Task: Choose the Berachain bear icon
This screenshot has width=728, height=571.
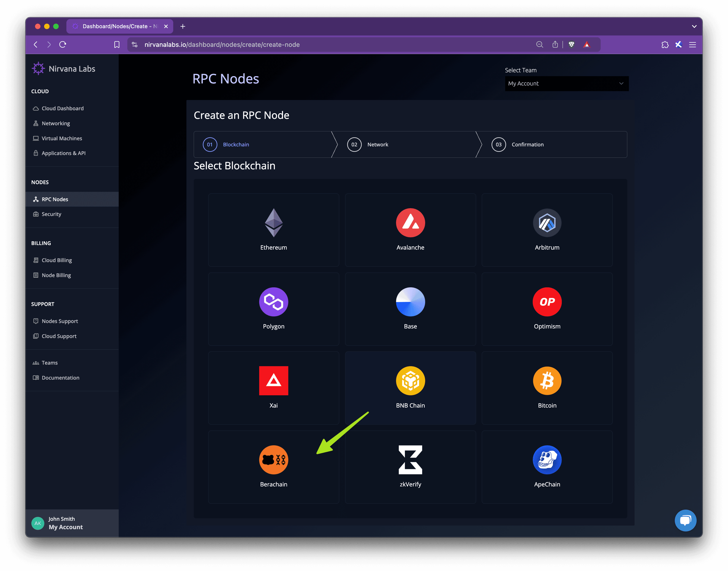Action: (x=274, y=459)
